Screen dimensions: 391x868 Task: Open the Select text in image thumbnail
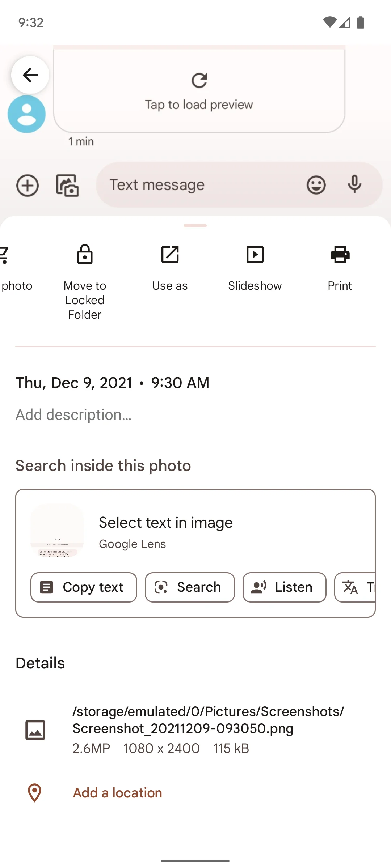tap(57, 531)
